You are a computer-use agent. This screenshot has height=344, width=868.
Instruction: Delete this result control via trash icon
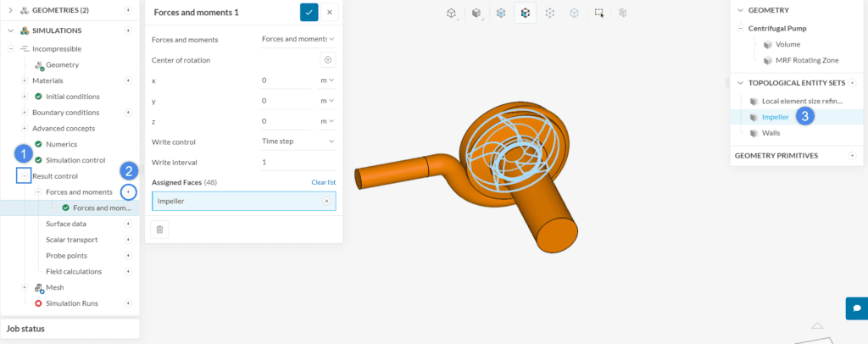point(159,230)
